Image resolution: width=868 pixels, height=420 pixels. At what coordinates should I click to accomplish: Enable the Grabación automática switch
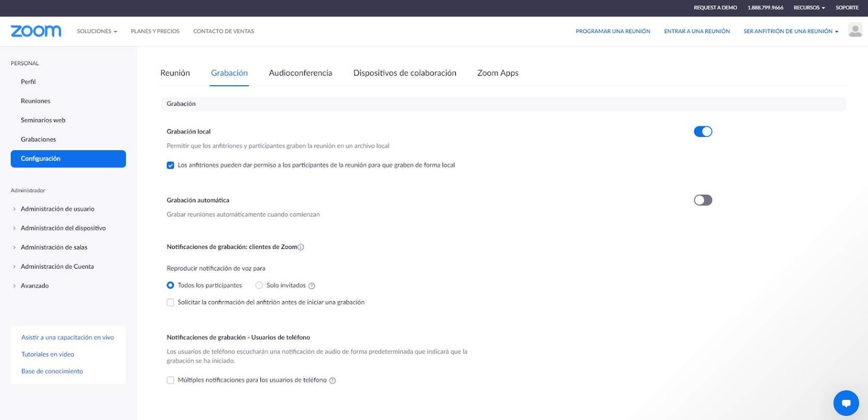tap(703, 200)
